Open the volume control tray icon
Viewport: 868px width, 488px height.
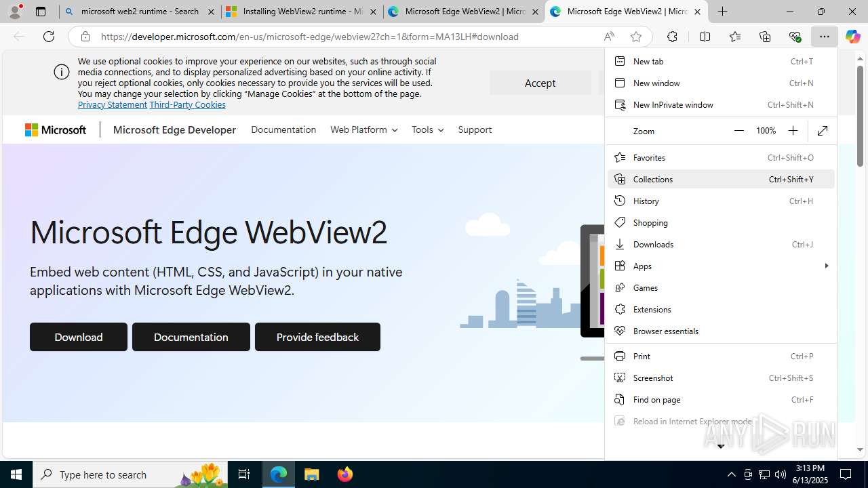781,474
